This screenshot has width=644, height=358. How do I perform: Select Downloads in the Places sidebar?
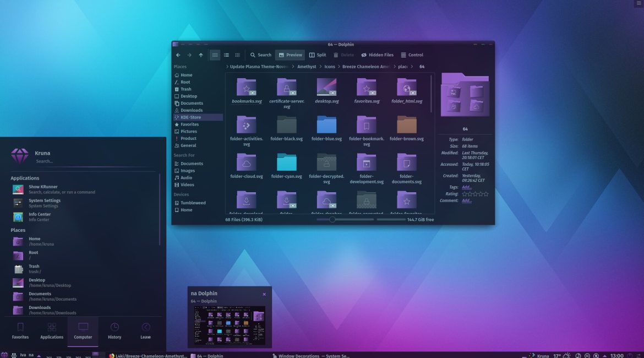point(192,110)
